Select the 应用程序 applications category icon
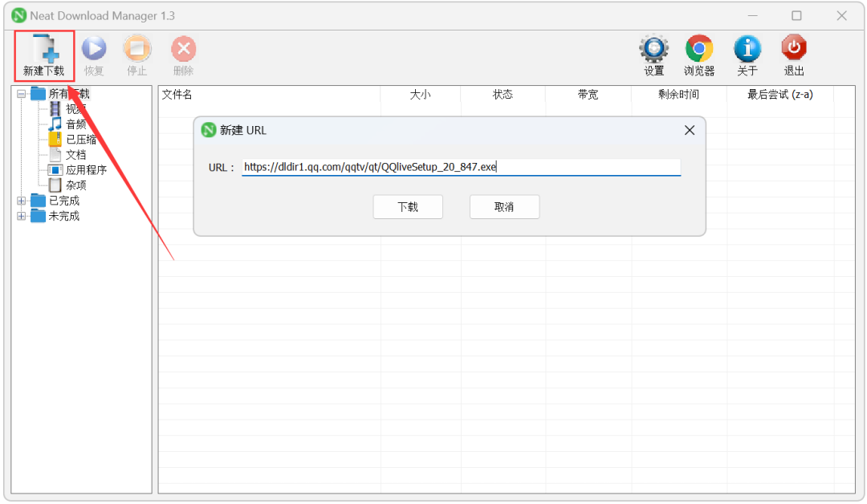This screenshot has width=867, height=504. pos(55,169)
